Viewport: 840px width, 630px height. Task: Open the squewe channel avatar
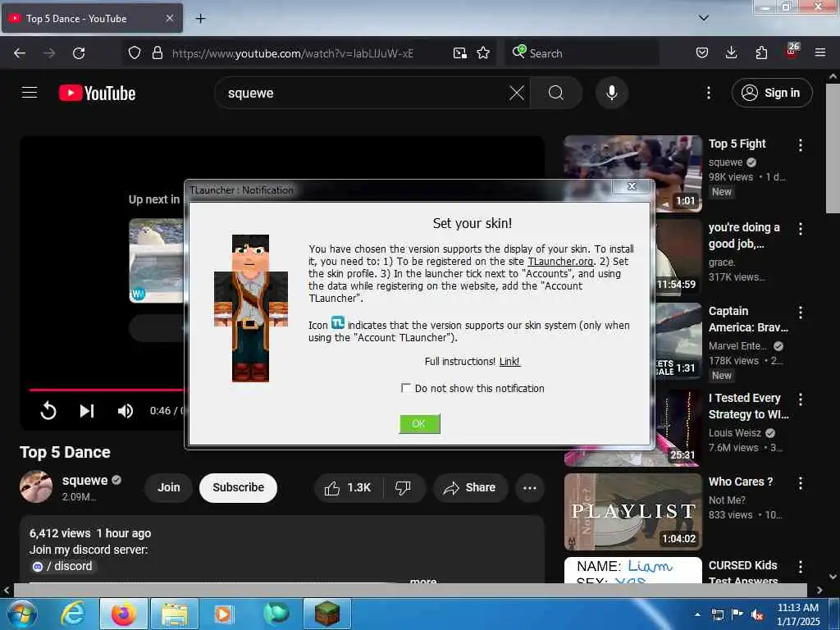[36, 487]
